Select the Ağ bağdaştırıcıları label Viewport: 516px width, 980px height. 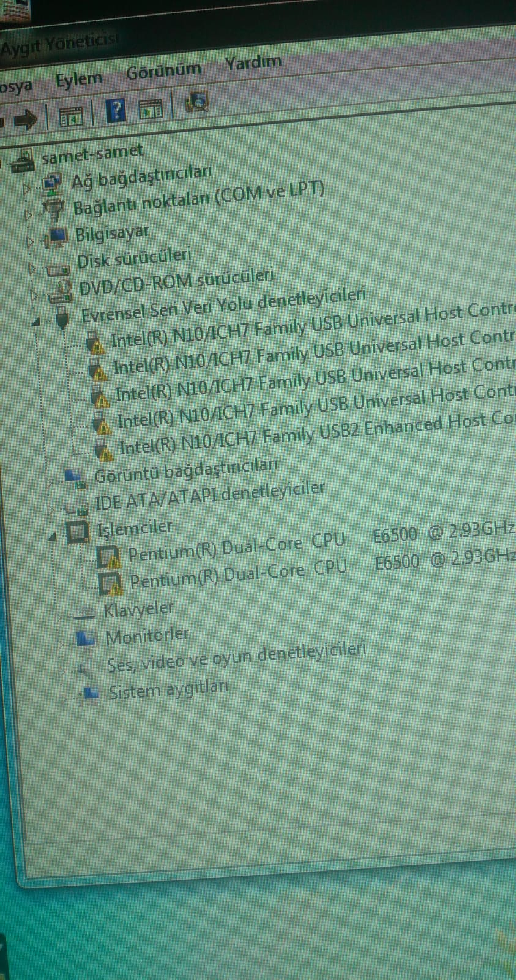click(141, 175)
